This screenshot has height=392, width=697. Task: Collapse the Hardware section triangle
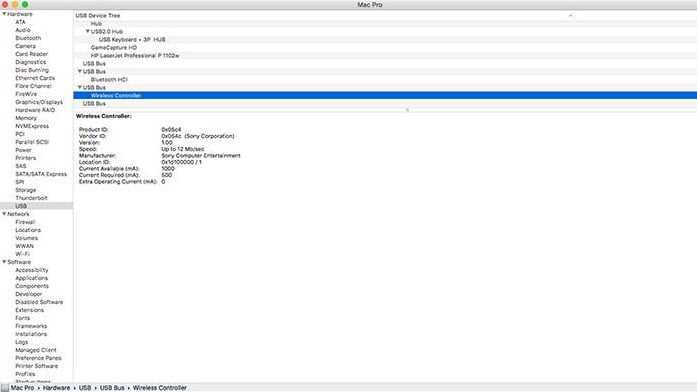4,14
